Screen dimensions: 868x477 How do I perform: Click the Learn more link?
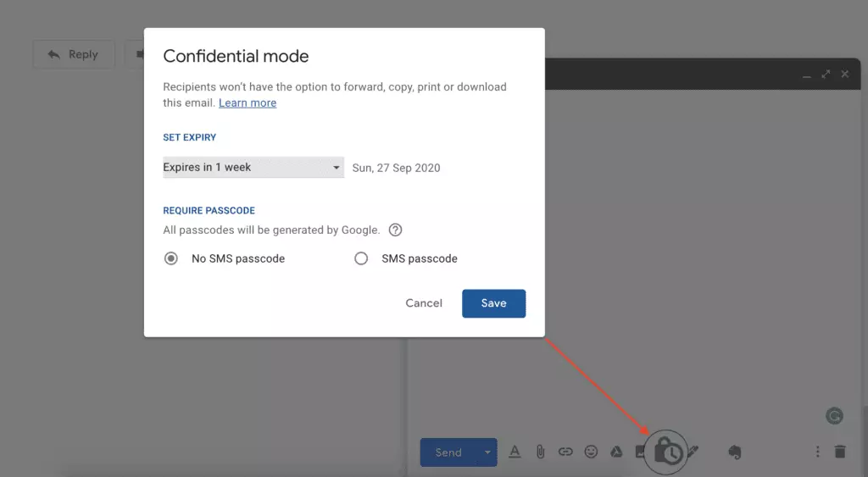248,103
